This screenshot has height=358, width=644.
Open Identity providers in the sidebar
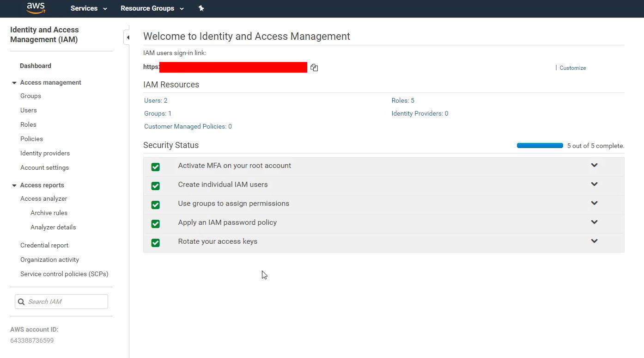pyautogui.click(x=45, y=153)
